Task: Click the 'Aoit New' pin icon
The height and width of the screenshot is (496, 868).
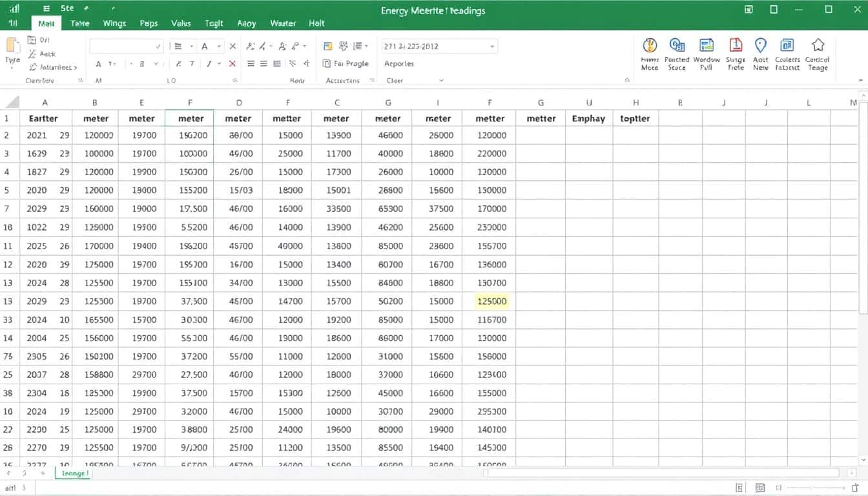Action: 761,45
